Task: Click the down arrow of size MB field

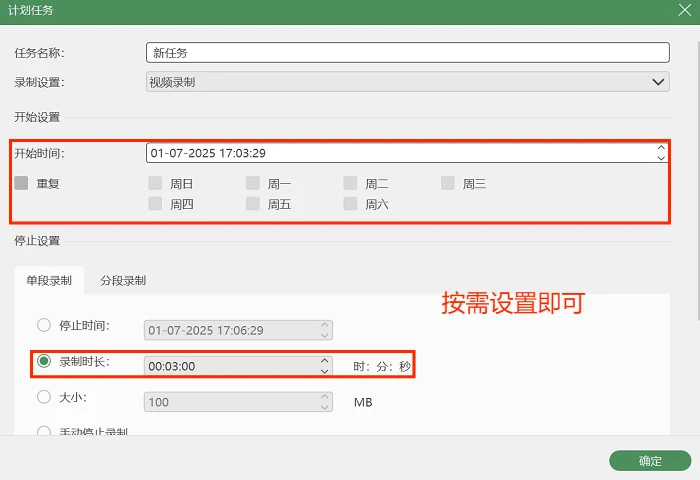Action: (325, 407)
